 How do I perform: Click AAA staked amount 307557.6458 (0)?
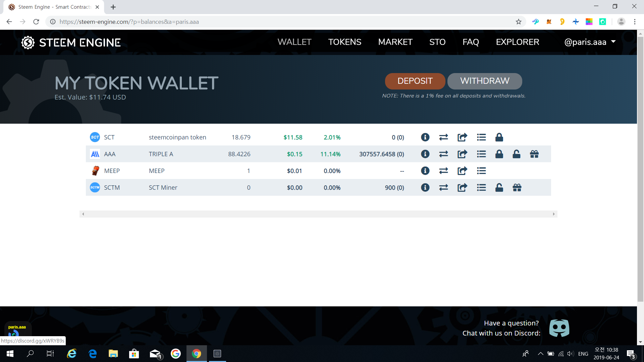pos(382,154)
